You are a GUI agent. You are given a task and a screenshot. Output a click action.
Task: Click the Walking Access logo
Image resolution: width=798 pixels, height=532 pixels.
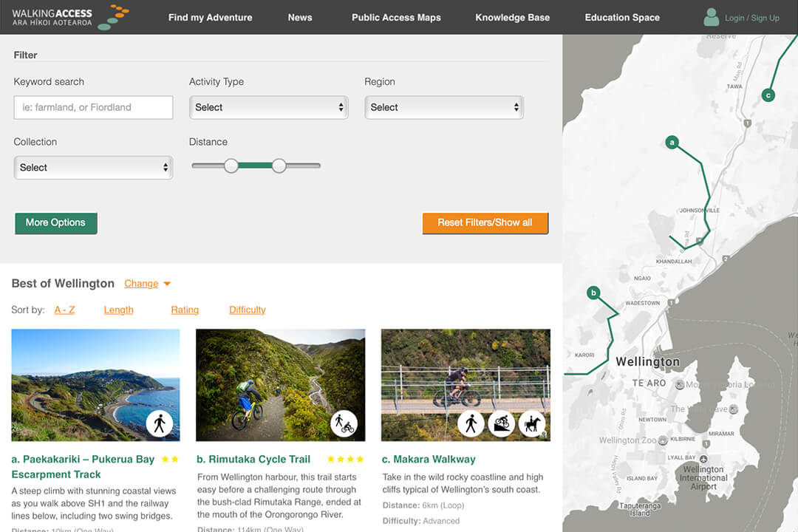(70, 17)
